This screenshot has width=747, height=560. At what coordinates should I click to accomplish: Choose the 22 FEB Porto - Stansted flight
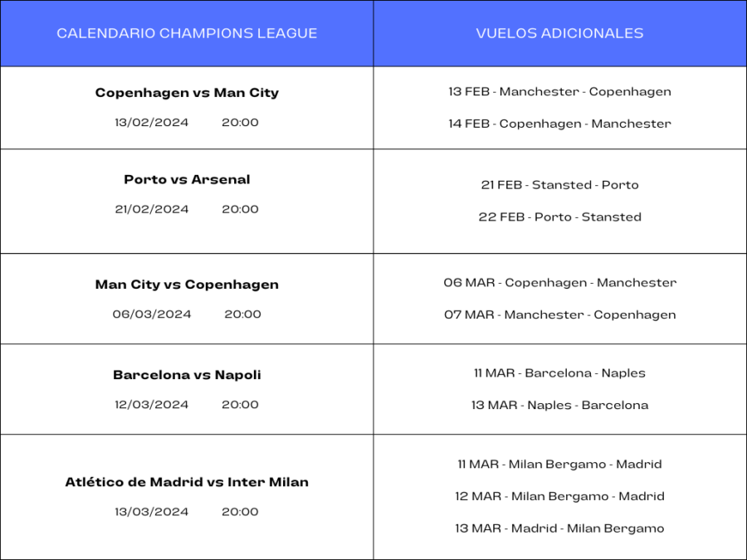(x=559, y=217)
